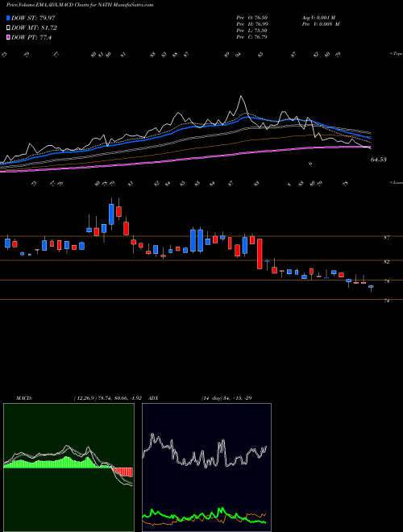This screenshot has height=532, width=403.
Task: Click the 'MACD:' panel heading
Action: 23,398
